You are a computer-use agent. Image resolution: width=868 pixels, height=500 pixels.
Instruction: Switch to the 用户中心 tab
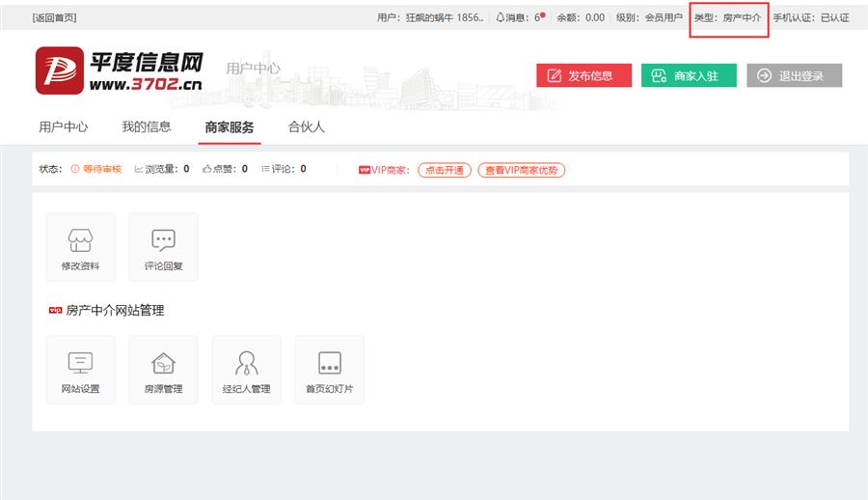tap(64, 126)
